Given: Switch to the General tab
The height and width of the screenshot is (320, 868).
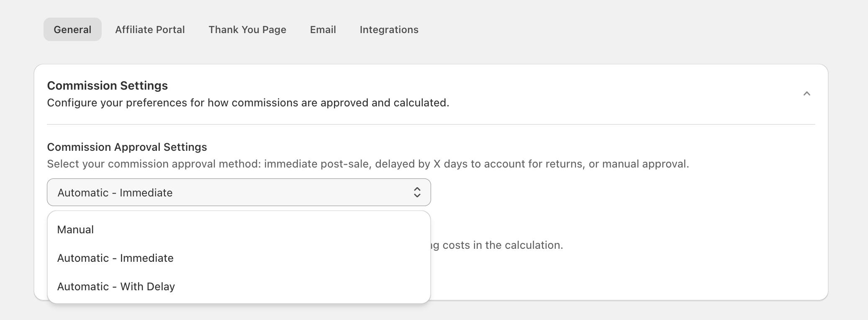Looking at the screenshot, I should (72, 30).
